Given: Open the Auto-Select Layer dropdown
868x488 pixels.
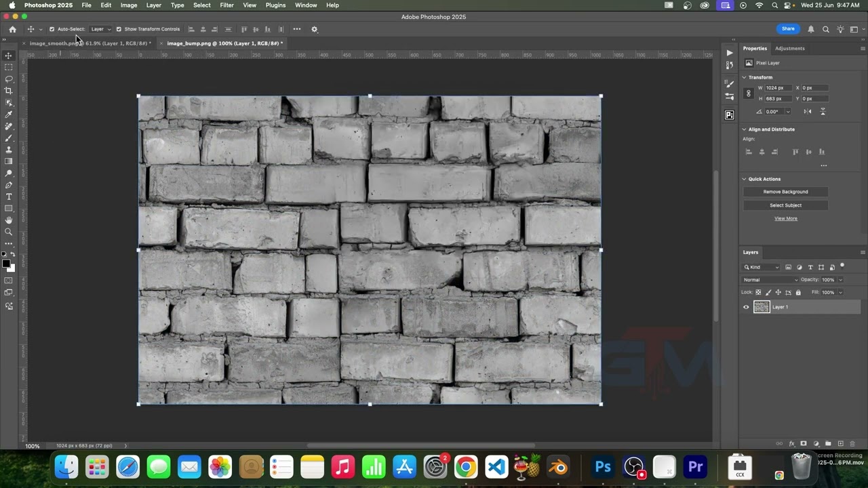Looking at the screenshot, I should click(x=101, y=29).
